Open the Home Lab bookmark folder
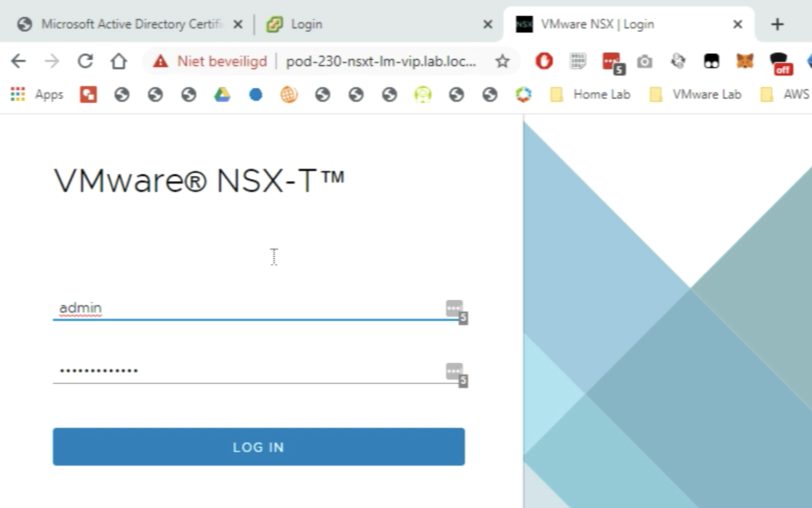Viewport: 812px width, 508px height. [590, 95]
